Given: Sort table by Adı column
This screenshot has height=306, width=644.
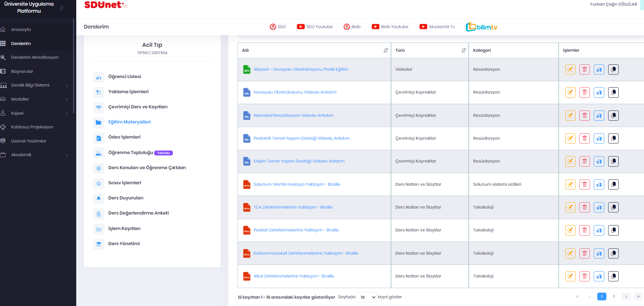Looking at the screenshot, I should pos(386,50).
